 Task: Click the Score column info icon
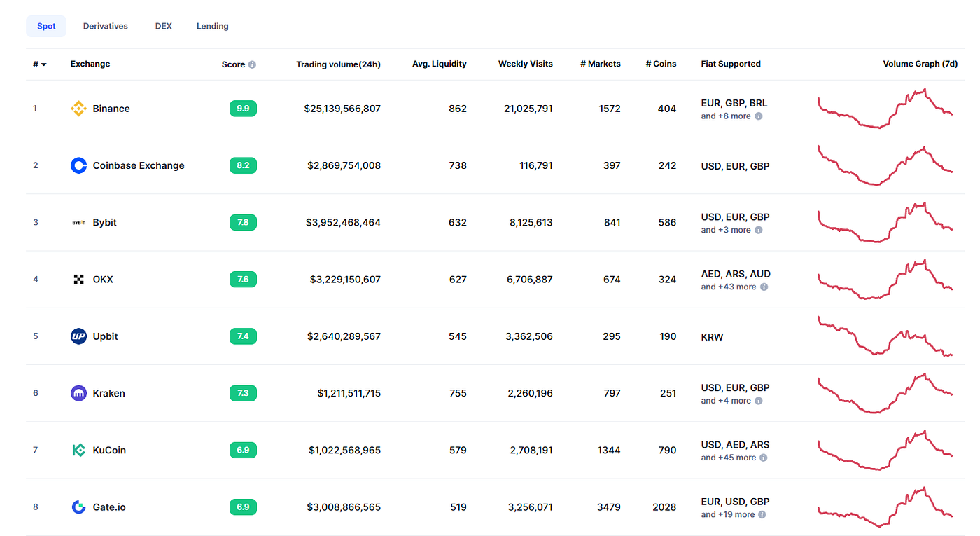point(252,64)
